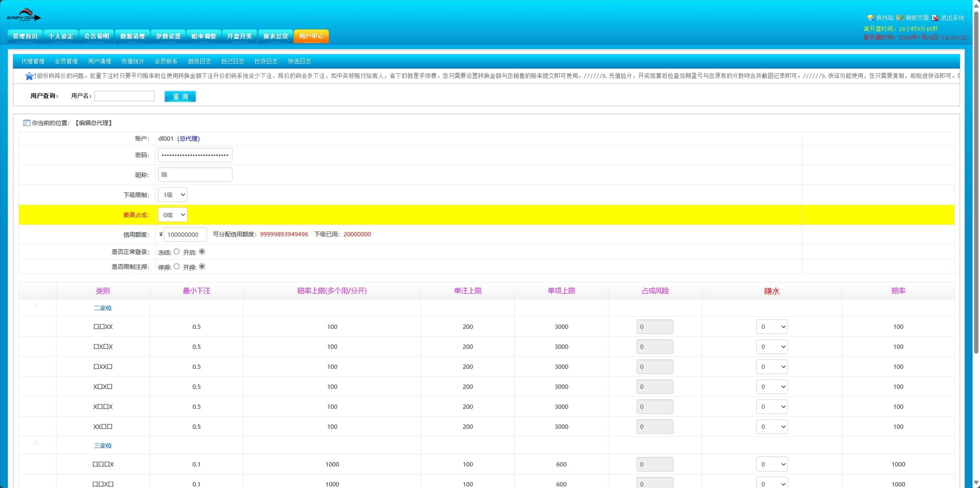Open 赚水 dropdown for 口口XX row
980x488 pixels.
pos(772,327)
